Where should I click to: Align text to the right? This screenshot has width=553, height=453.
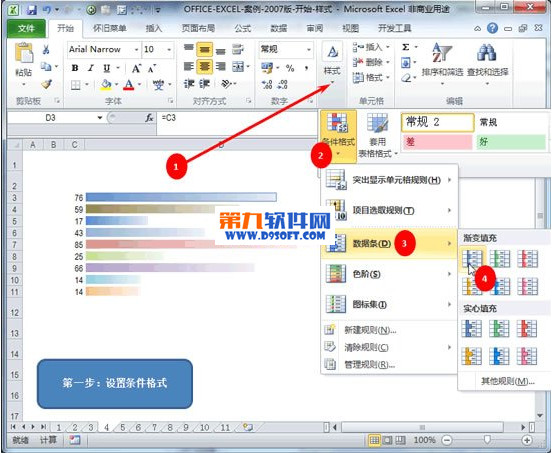coord(221,66)
